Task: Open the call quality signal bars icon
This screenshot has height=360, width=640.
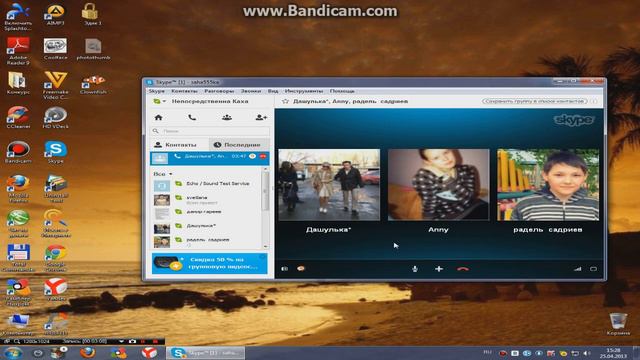Action: pyautogui.click(x=578, y=269)
